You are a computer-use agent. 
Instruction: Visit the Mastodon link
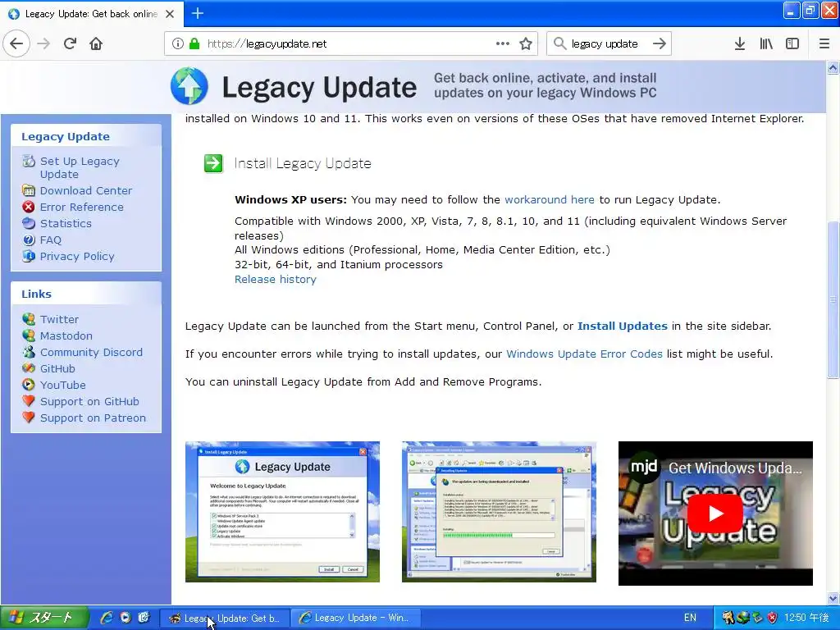66,336
